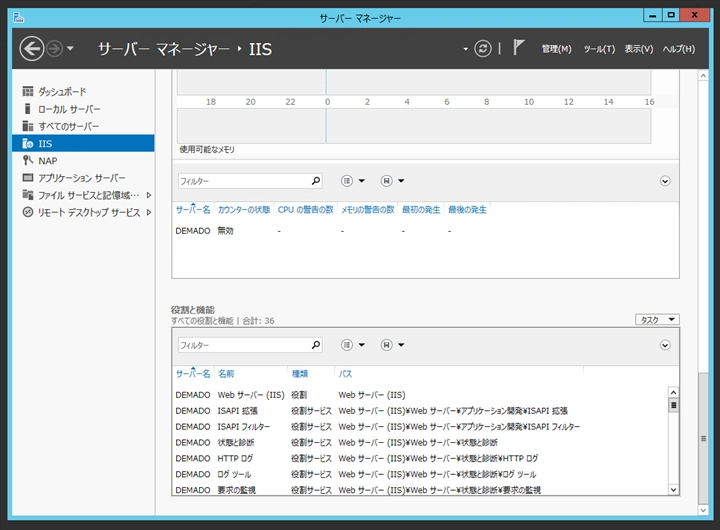Click the ファイル サービス icon in sidebar
The height and width of the screenshot is (530, 720).
tap(28, 195)
